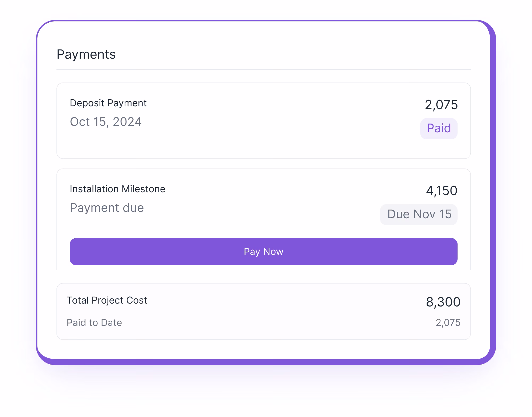Screen dimensions: 532x417
Task: Select the Installation Milestone title text
Action: click(117, 189)
